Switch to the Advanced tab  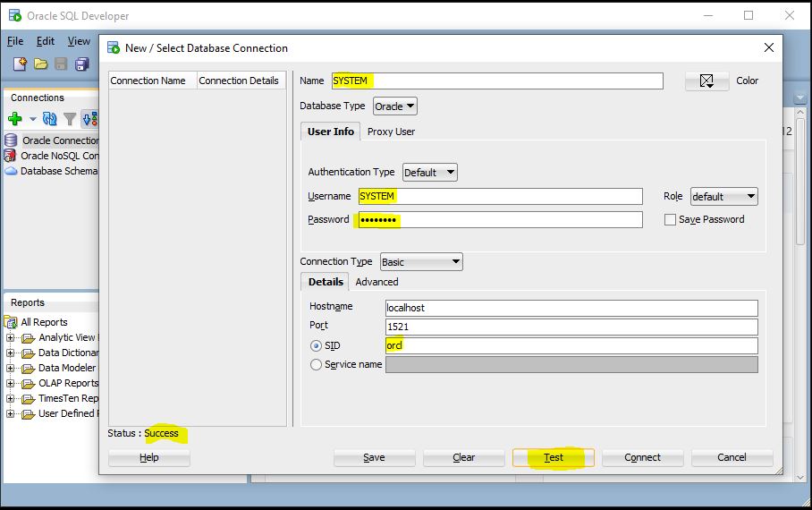376,282
